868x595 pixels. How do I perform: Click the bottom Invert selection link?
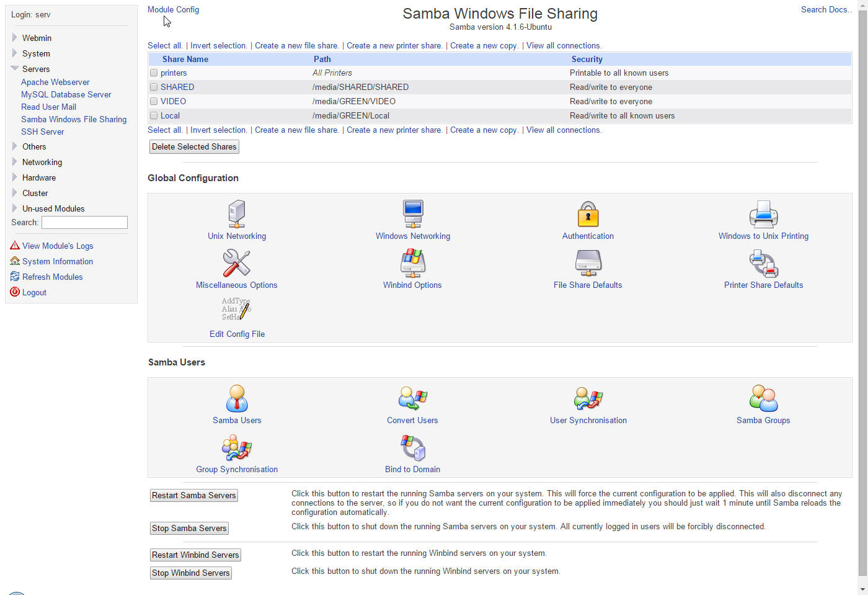pos(218,130)
